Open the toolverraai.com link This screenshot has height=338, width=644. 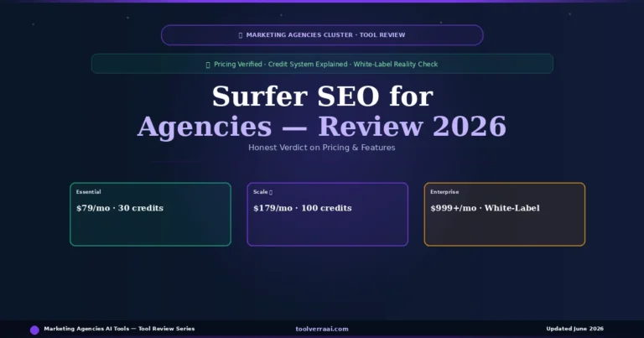(322, 329)
